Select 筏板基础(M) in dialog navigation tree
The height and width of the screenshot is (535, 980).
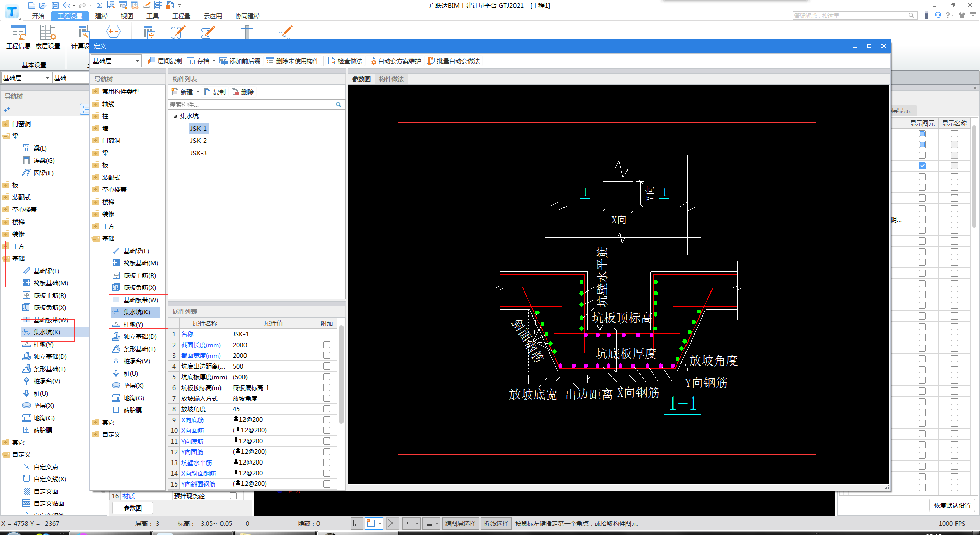(x=135, y=263)
